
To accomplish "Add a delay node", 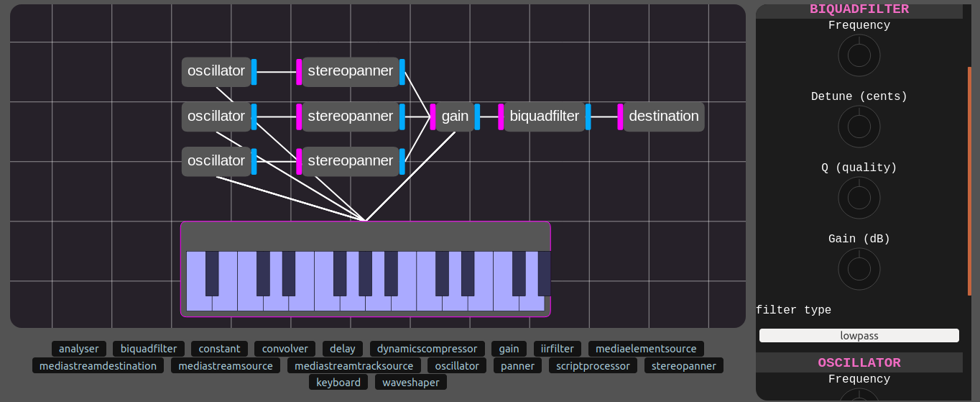I will click(x=343, y=349).
